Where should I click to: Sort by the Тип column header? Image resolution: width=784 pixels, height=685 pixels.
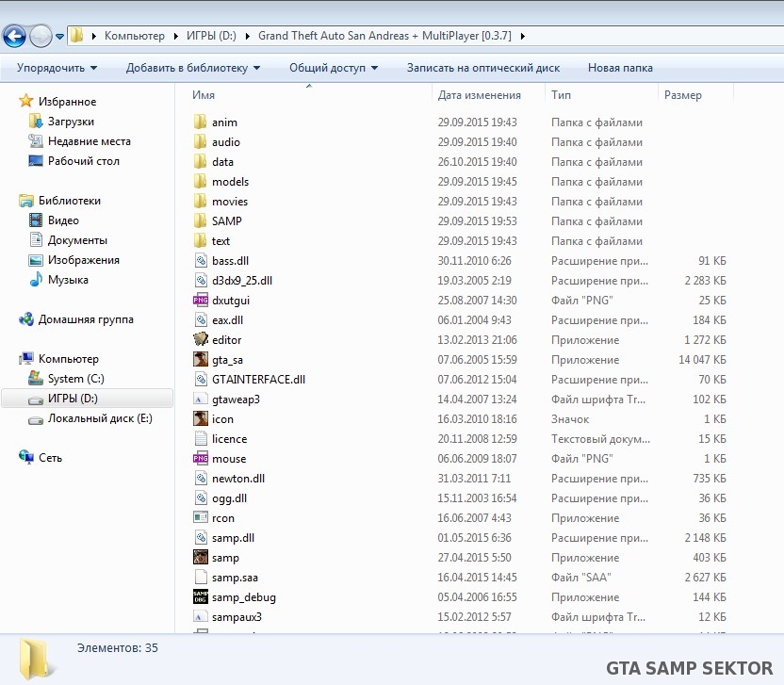point(561,95)
